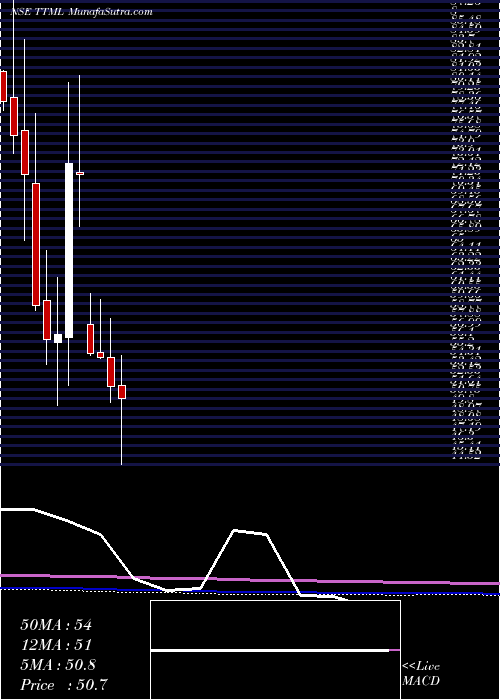Click the "NSE TTML MunafaSutra.com" chart title
The height and width of the screenshot is (700, 500).
tap(81, 12)
